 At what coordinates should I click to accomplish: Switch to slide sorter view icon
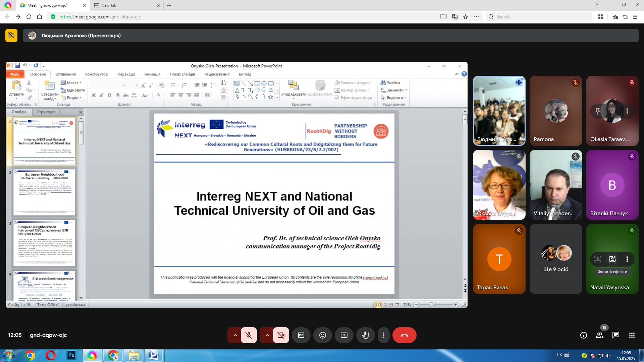[x=385, y=304]
